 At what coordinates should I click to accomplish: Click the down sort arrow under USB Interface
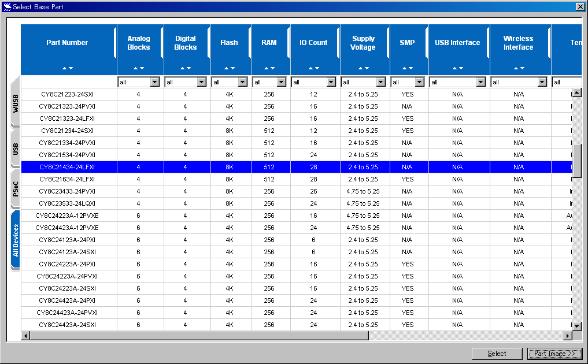click(x=461, y=68)
